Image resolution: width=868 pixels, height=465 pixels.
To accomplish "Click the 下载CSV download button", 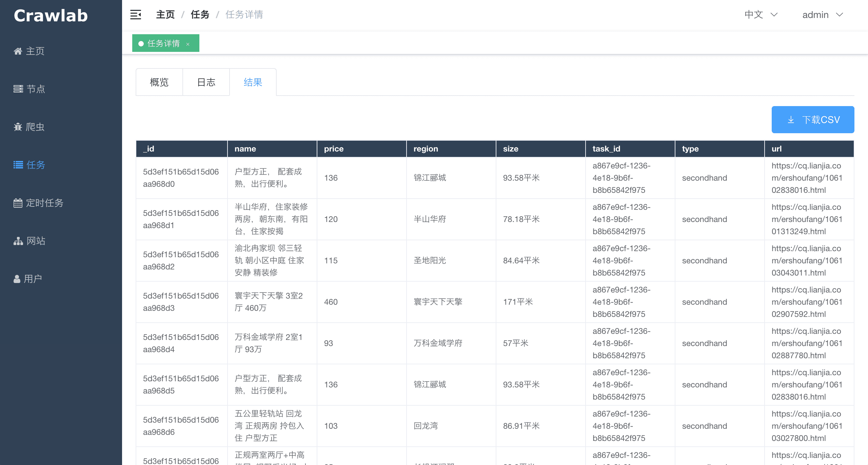I will (812, 119).
